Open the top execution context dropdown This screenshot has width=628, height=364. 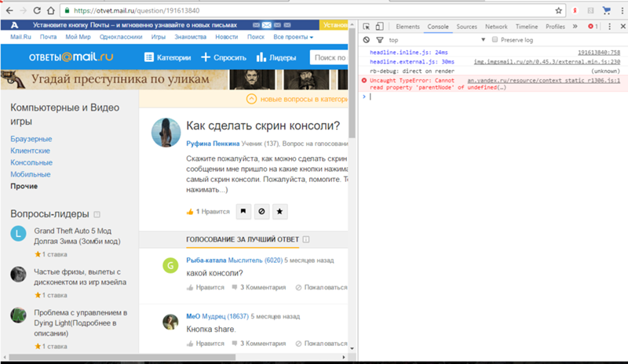437,40
